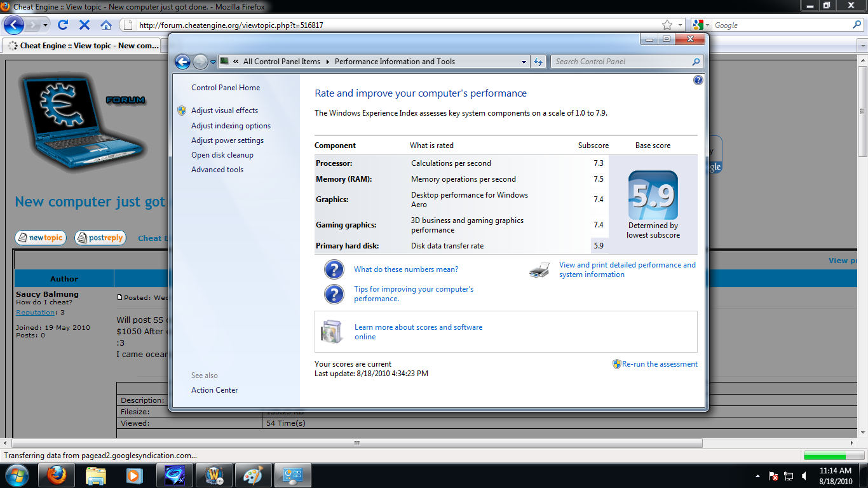
Task: Re-run the assessment
Action: point(660,364)
